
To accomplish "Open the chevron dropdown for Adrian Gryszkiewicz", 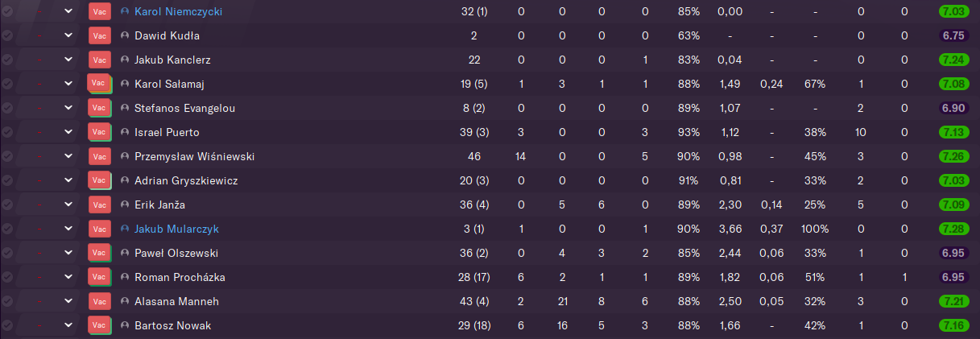I will (x=68, y=181).
